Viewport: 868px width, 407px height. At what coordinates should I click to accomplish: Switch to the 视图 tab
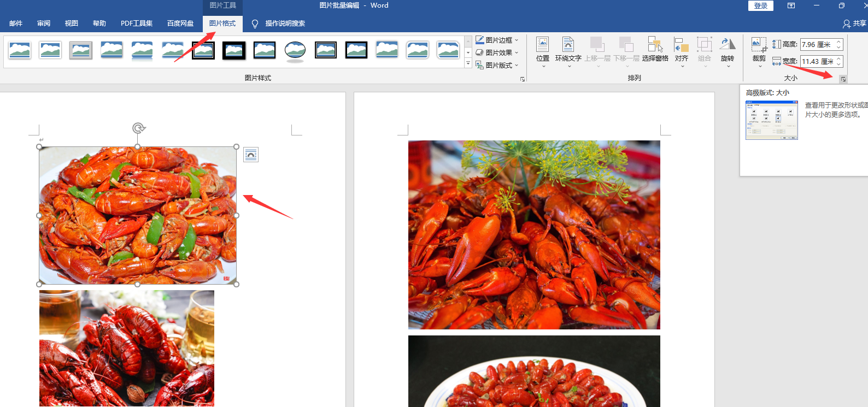(72, 23)
